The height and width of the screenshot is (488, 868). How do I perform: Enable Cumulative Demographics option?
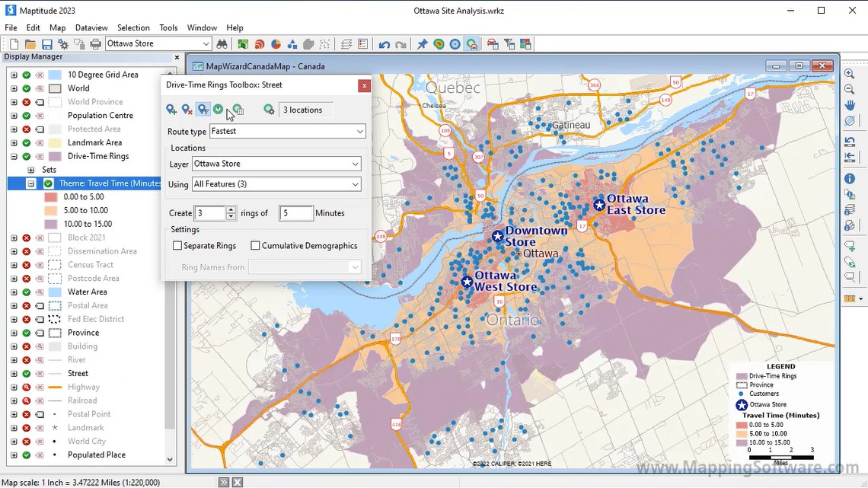point(254,245)
